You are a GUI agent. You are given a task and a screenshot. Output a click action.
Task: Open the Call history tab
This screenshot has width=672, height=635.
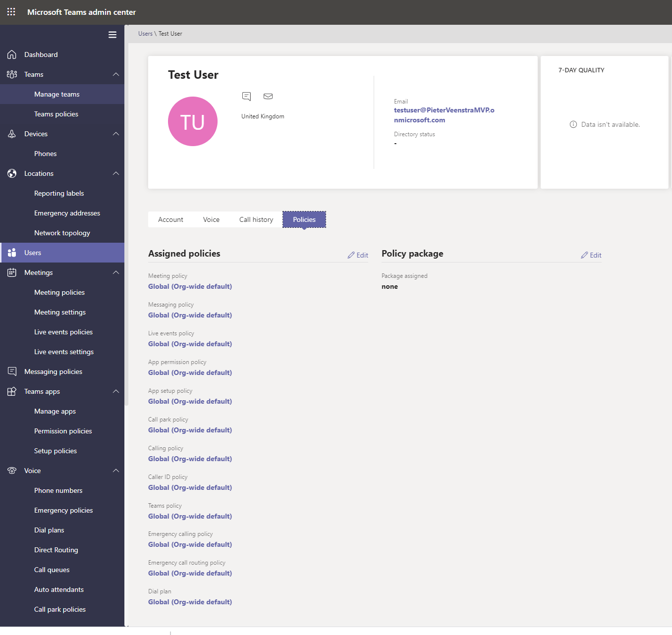pyautogui.click(x=256, y=219)
